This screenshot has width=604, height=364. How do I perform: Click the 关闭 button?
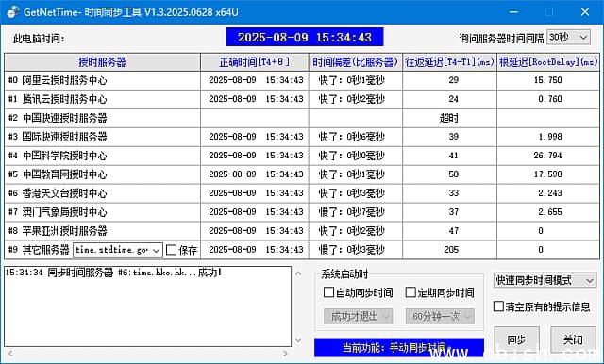pos(573,339)
